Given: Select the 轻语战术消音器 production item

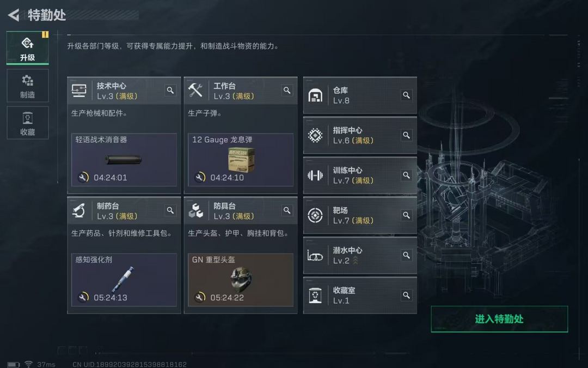Looking at the screenshot, I should pyautogui.click(x=124, y=160).
